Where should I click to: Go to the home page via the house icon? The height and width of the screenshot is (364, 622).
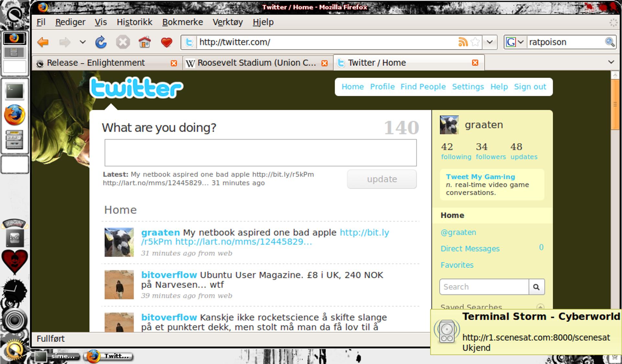pos(144,42)
